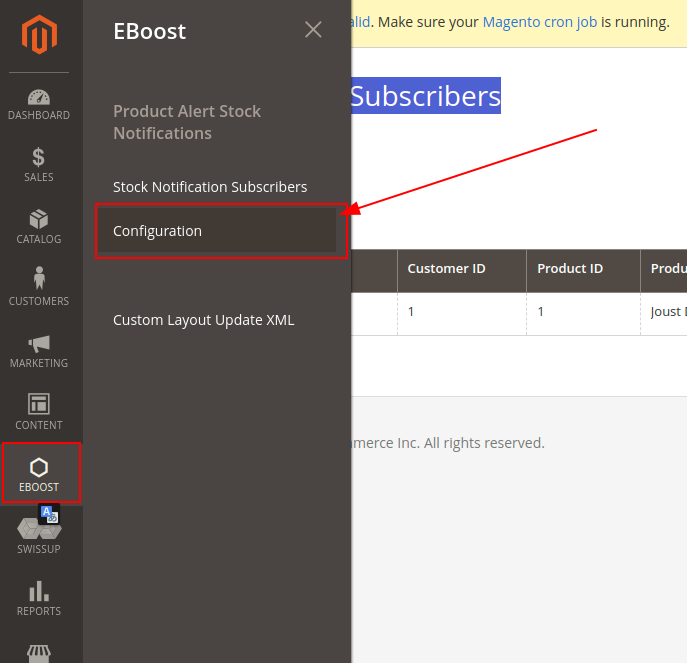Click the Magento logo in sidebar
Image resolution: width=687 pixels, height=663 pixels.
coord(40,37)
